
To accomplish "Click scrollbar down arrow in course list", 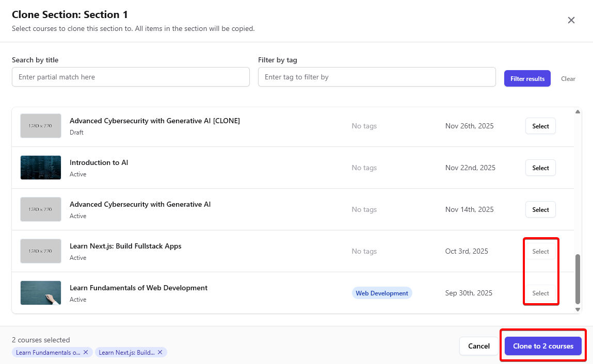I will tap(578, 309).
